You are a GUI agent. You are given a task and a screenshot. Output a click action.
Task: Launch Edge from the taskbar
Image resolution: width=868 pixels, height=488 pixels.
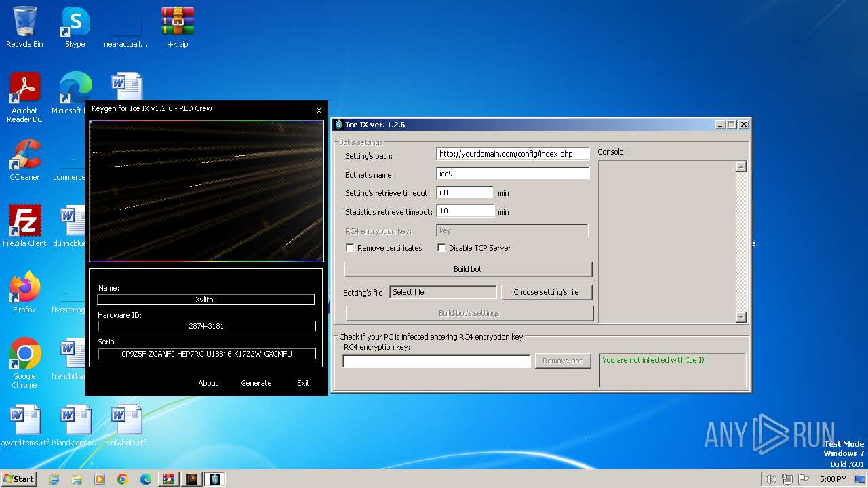point(146,479)
